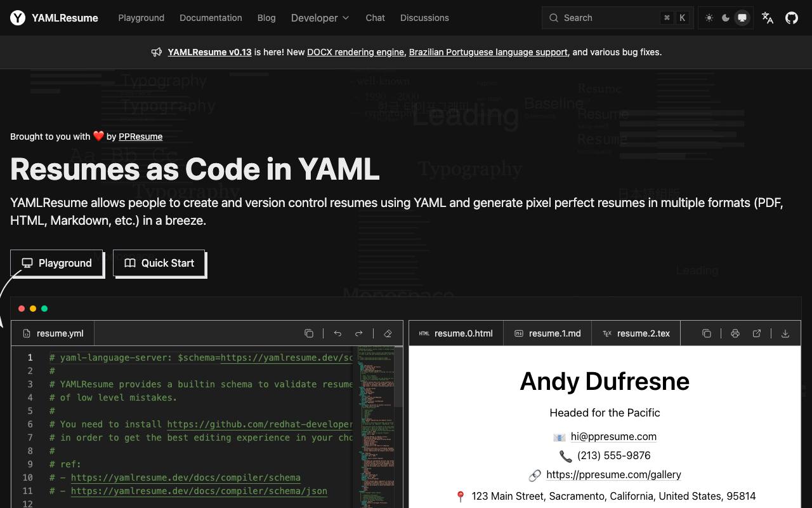Screen dimensions: 812x508
Task: Open the docs/compiler/schema link on line 10
Action: point(186,478)
